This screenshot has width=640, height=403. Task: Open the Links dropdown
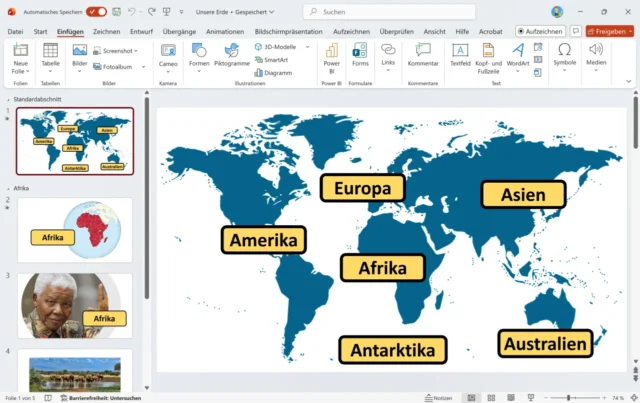point(388,58)
